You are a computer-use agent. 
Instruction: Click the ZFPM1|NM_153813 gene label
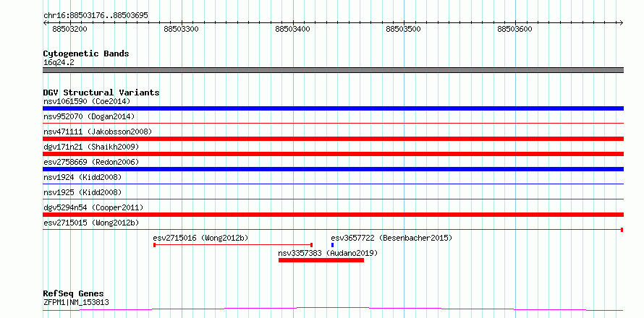[x=76, y=303]
